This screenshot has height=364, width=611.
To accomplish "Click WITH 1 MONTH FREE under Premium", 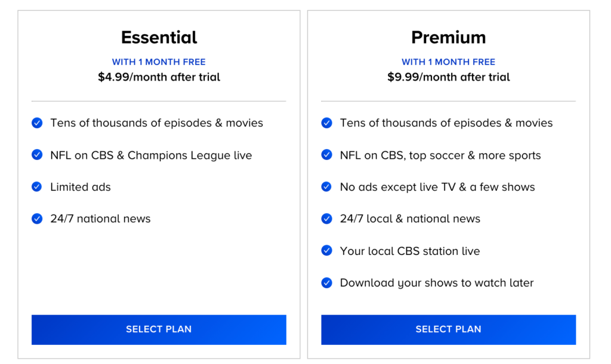I will pyautogui.click(x=448, y=61).
